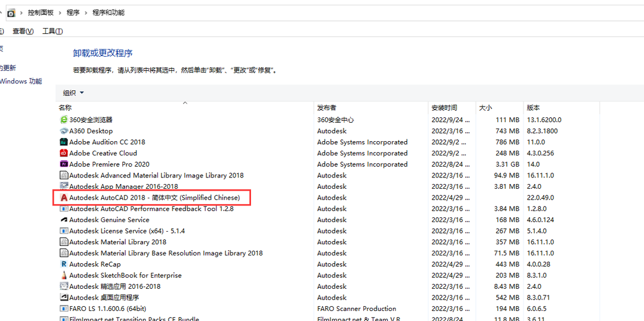This screenshot has width=644, height=321.
Task: Click the 2022/9/24 install date cell
Action: pos(450,120)
